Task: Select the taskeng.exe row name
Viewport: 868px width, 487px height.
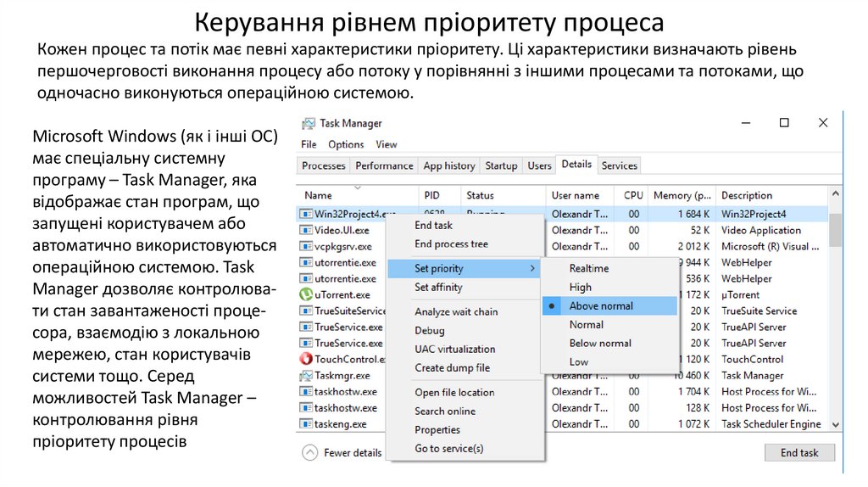Action: point(341,424)
